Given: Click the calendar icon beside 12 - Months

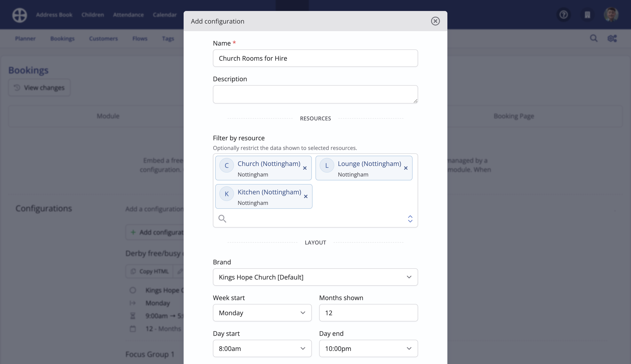Looking at the screenshot, I should pyautogui.click(x=133, y=329).
